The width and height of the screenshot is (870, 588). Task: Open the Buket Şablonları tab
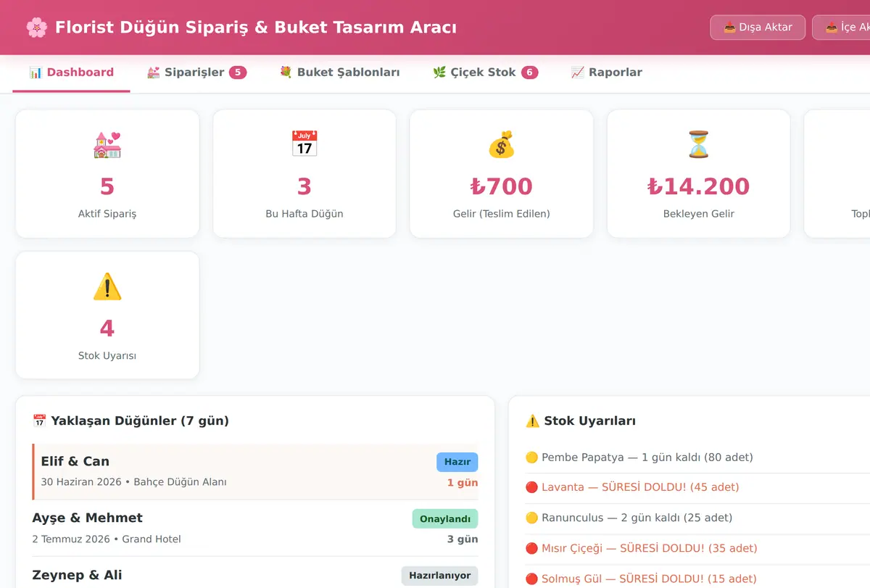pyautogui.click(x=339, y=73)
